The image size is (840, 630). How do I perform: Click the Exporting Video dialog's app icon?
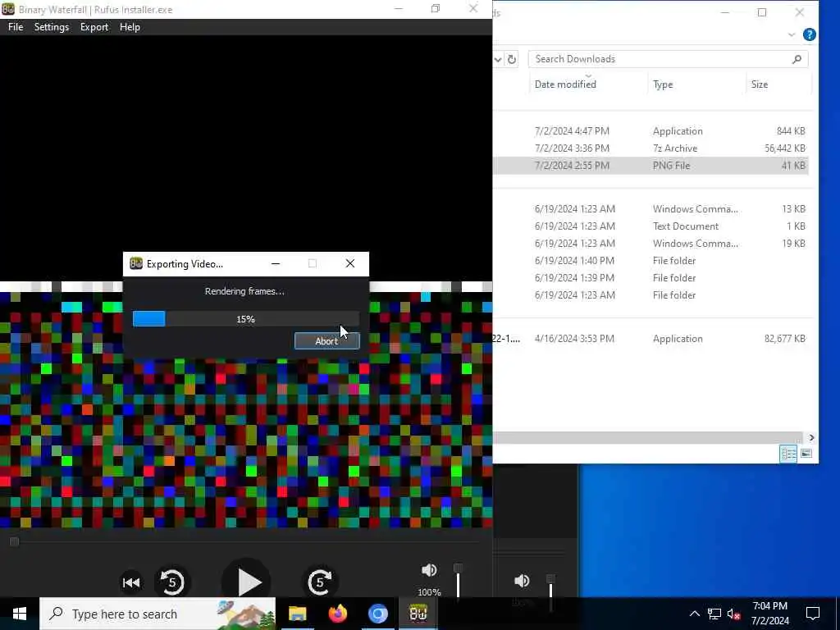pyautogui.click(x=136, y=263)
